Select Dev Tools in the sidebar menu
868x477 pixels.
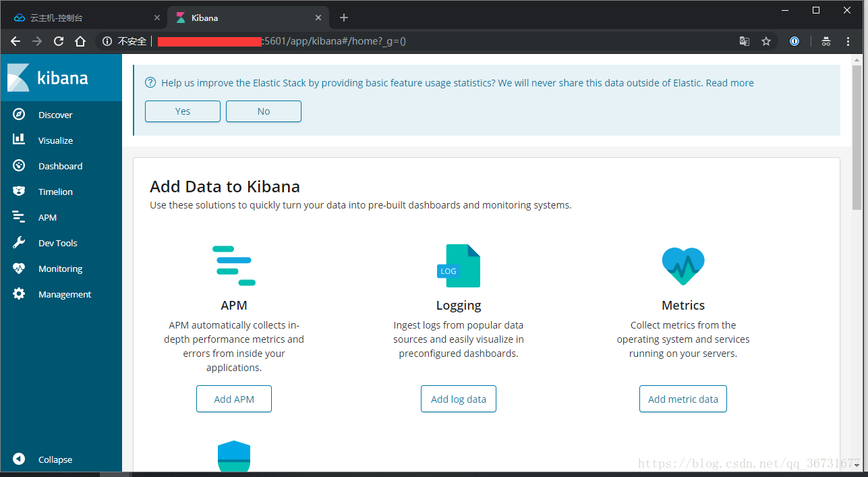click(57, 243)
